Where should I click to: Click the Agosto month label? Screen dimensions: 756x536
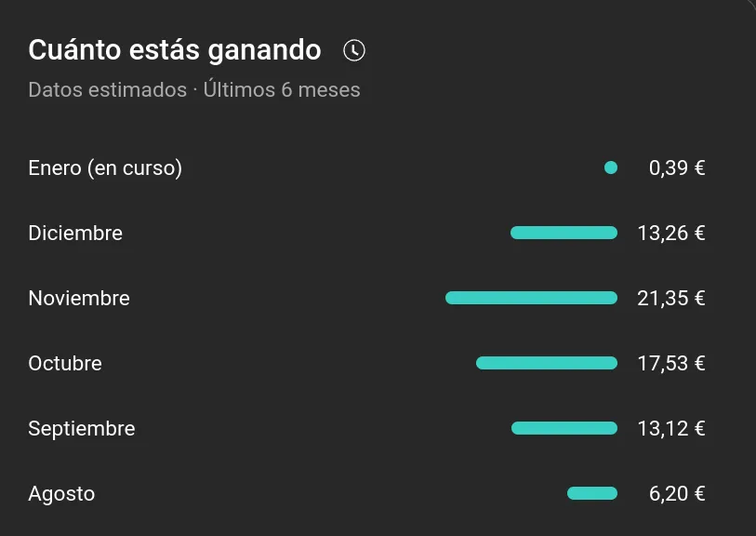61,494
